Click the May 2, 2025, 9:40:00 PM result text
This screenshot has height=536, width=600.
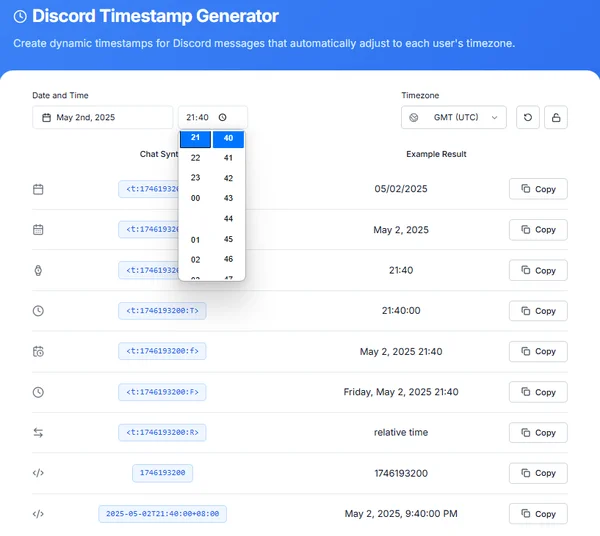point(401,514)
